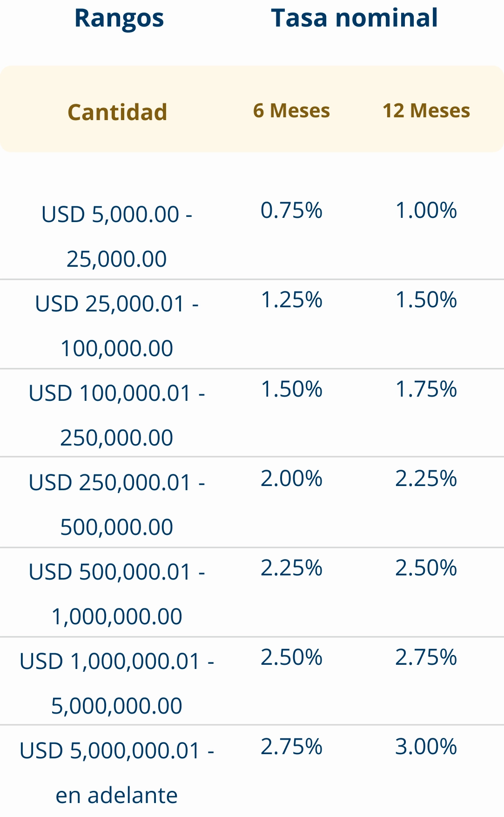This screenshot has width=504, height=817.
Task: Click the 1.25% six-month rate
Action: click(291, 300)
